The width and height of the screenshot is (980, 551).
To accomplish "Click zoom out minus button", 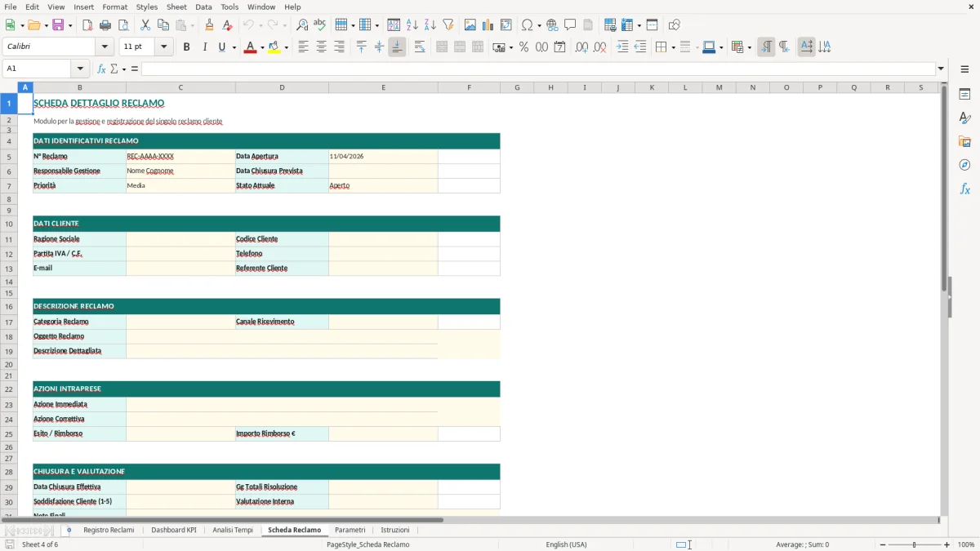I will point(882,544).
